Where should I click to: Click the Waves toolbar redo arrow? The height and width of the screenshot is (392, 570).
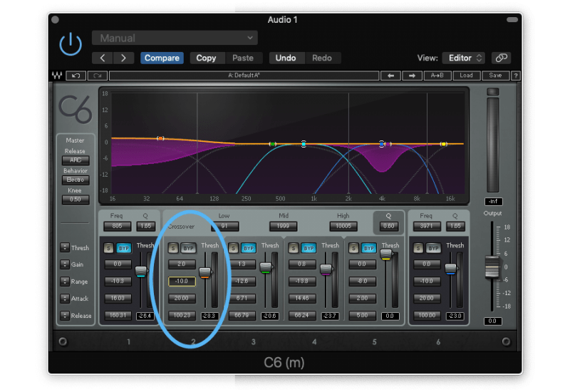pyautogui.click(x=98, y=76)
